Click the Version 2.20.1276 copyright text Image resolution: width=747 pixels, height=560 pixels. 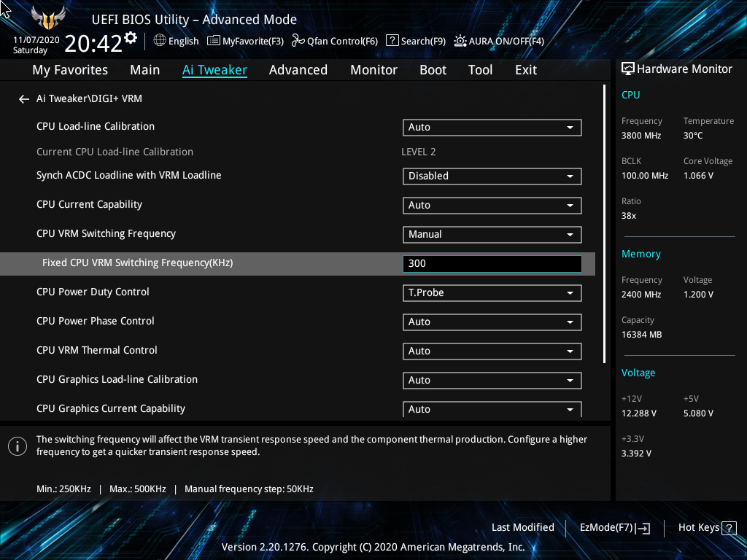[x=373, y=547]
